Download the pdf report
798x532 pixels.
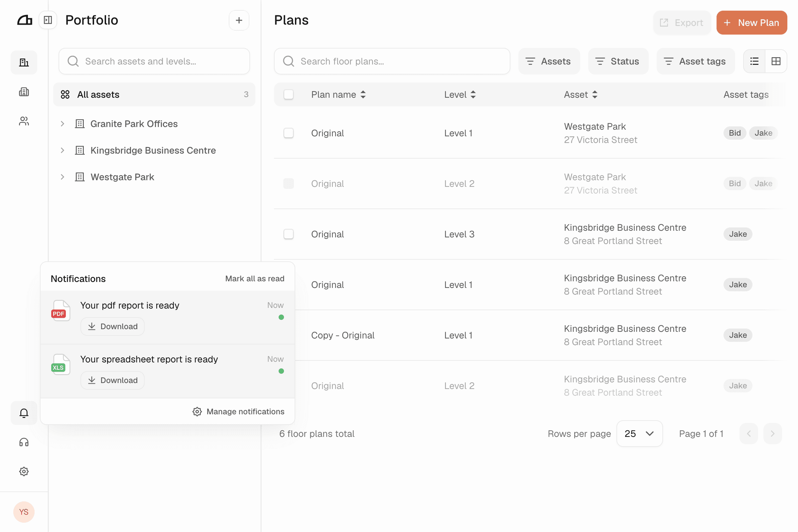112,327
